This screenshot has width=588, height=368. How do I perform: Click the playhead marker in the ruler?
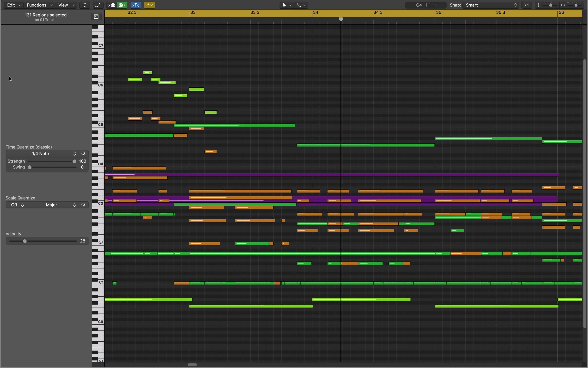click(x=341, y=19)
